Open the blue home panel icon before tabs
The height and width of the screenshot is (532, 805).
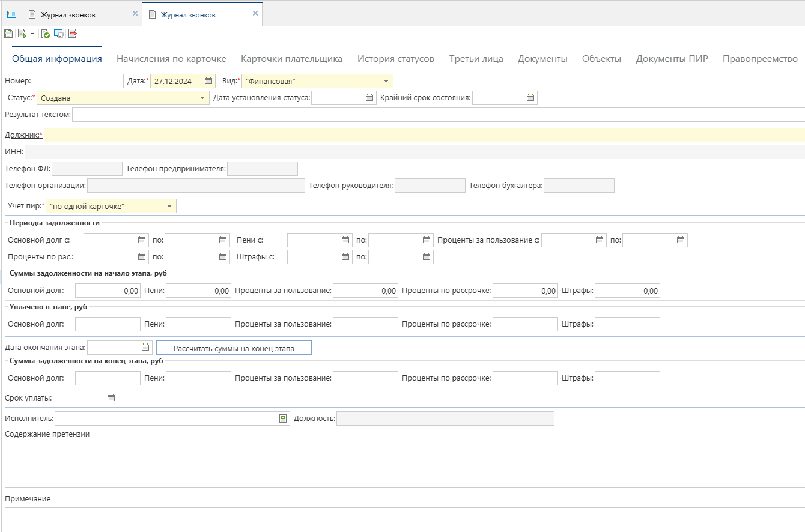(11, 14)
